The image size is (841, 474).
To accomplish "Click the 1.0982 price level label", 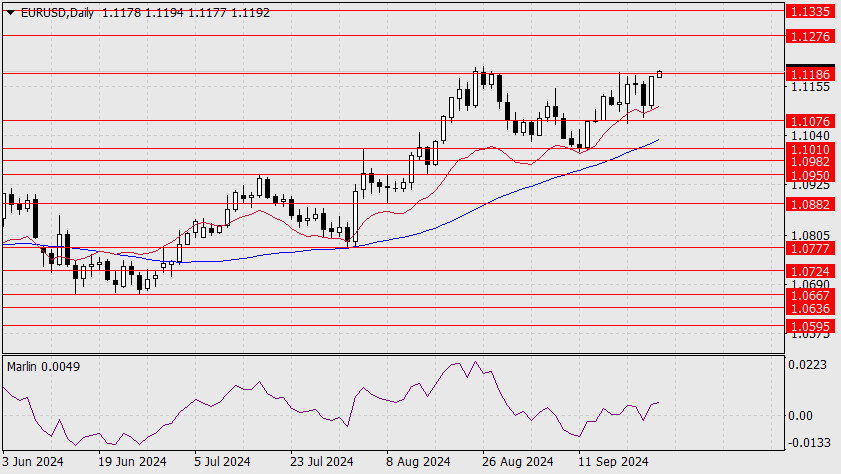I will point(810,162).
